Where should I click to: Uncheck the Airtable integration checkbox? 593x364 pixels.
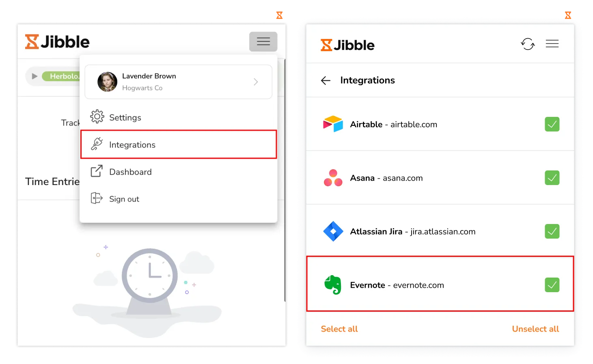coord(552,124)
